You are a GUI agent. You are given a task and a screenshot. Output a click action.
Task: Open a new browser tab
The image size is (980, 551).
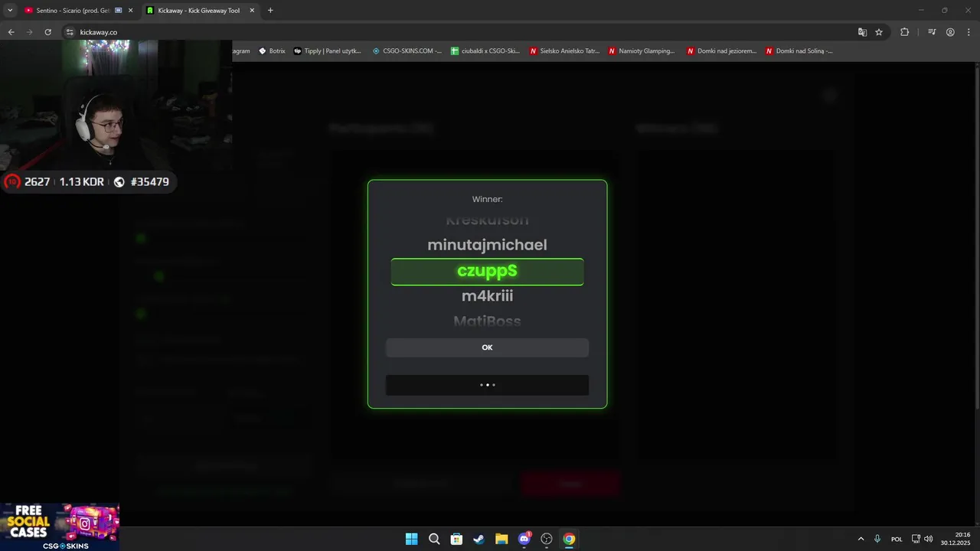(270, 11)
